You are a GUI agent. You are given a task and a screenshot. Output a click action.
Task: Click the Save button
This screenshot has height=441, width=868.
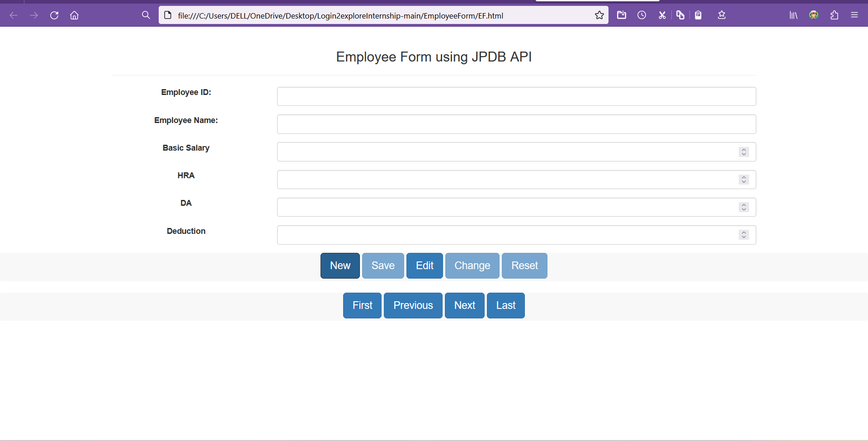click(x=382, y=266)
